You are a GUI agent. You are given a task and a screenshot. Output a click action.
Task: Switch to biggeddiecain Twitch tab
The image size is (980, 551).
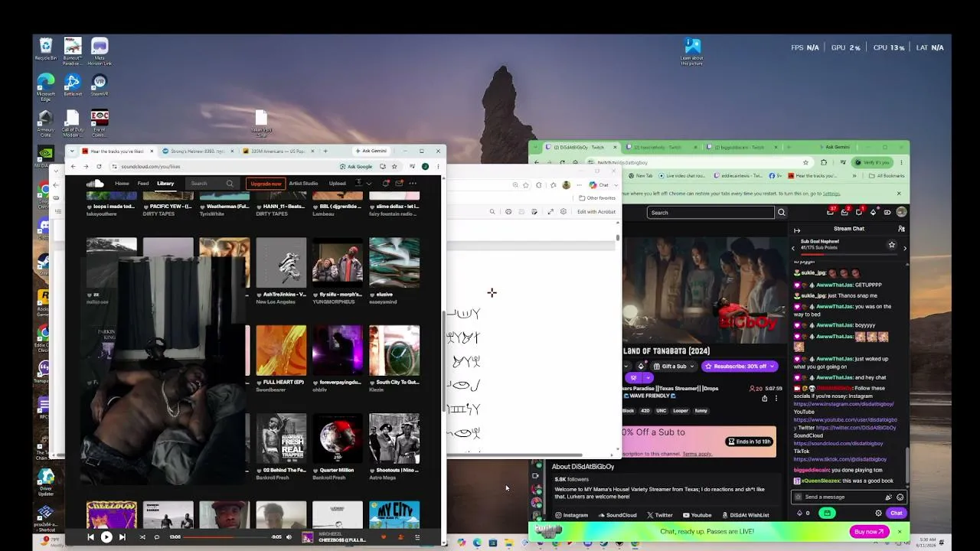coord(740,147)
